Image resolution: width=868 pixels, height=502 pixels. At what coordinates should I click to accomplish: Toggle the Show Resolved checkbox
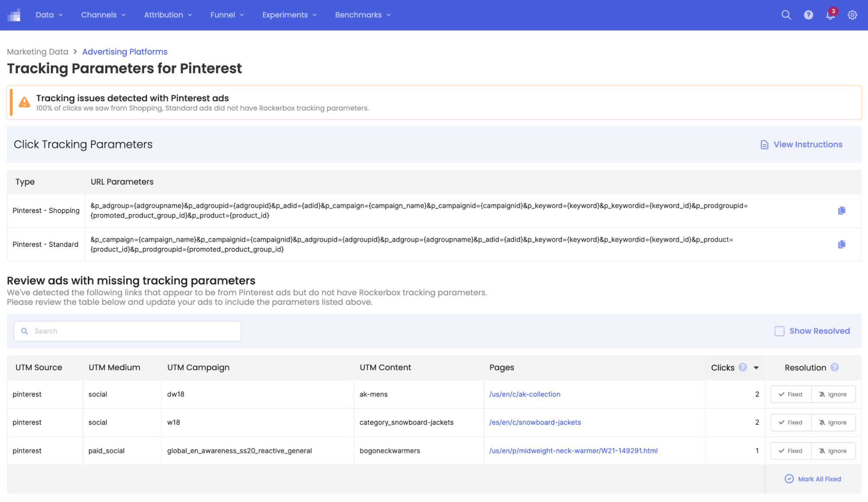pyautogui.click(x=779, y=331)
